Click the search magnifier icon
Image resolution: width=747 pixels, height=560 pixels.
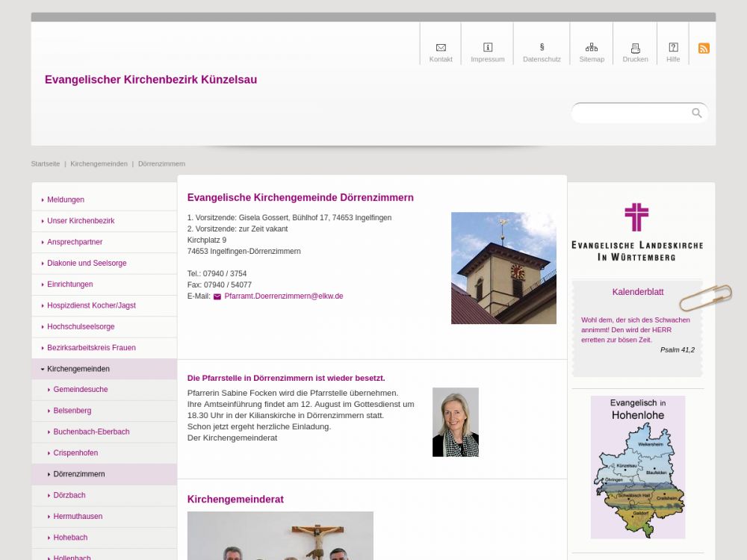697,113
